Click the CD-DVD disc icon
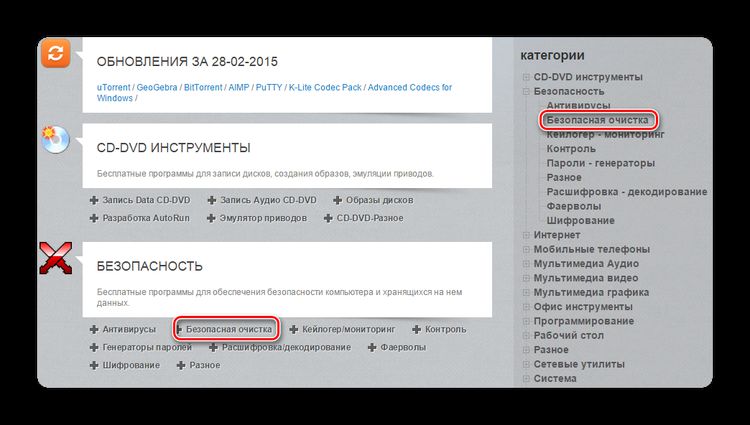Viewport: 750px width, 425px height. click(55, 140)
